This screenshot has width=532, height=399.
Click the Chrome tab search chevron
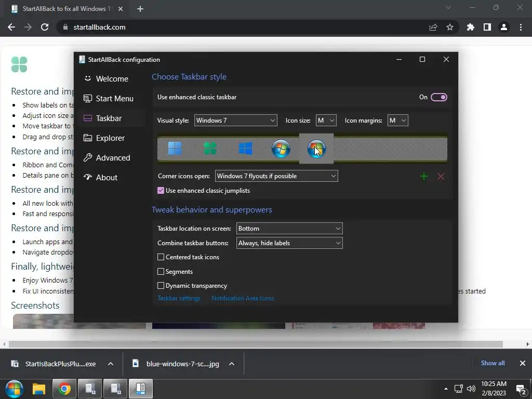(448, 7)
